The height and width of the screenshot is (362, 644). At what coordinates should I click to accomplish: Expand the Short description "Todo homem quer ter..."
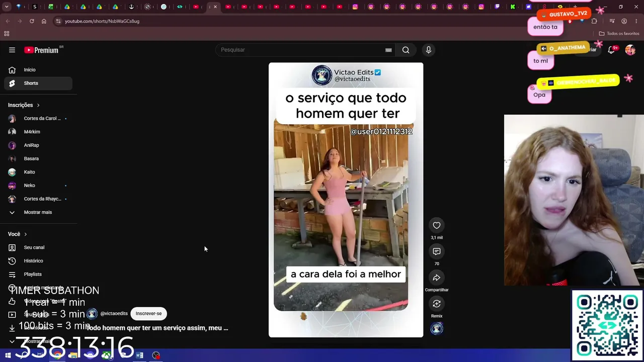tap(157, 328)
